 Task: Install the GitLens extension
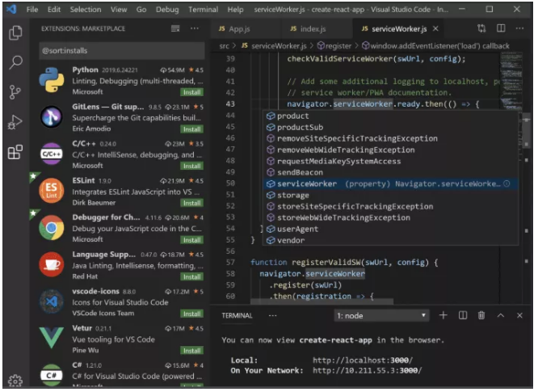click(x=191, y=129)
